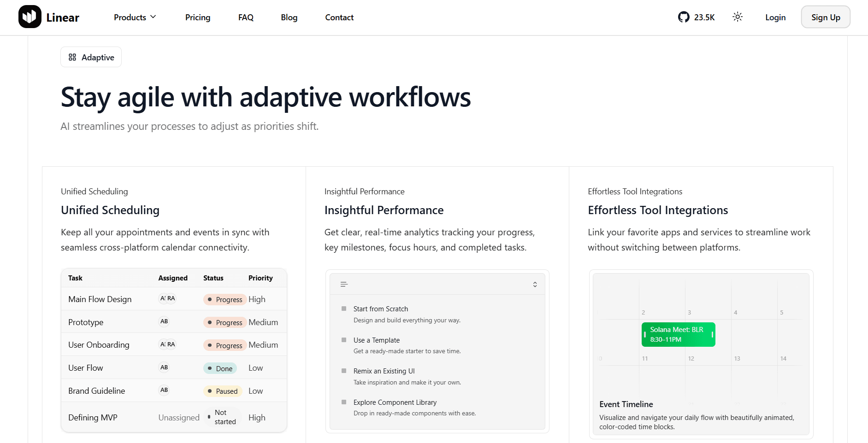Toggle light/dark theme with the sun icon
Viewport: 868px width, 443px height.
point(737,17)
